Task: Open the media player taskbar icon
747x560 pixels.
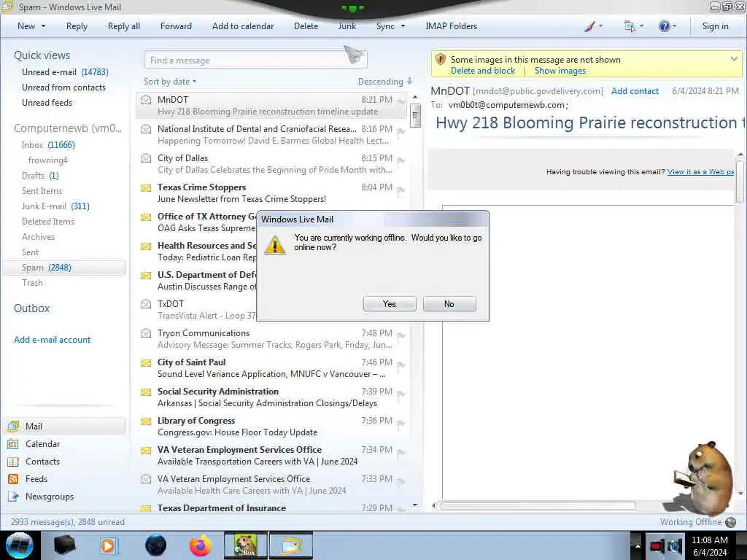Action: (108, 545)
